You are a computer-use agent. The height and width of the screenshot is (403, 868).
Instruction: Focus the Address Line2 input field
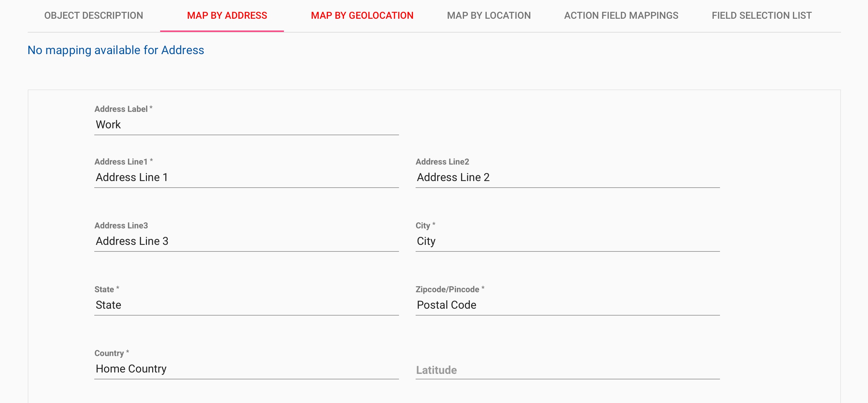(567, 177)
